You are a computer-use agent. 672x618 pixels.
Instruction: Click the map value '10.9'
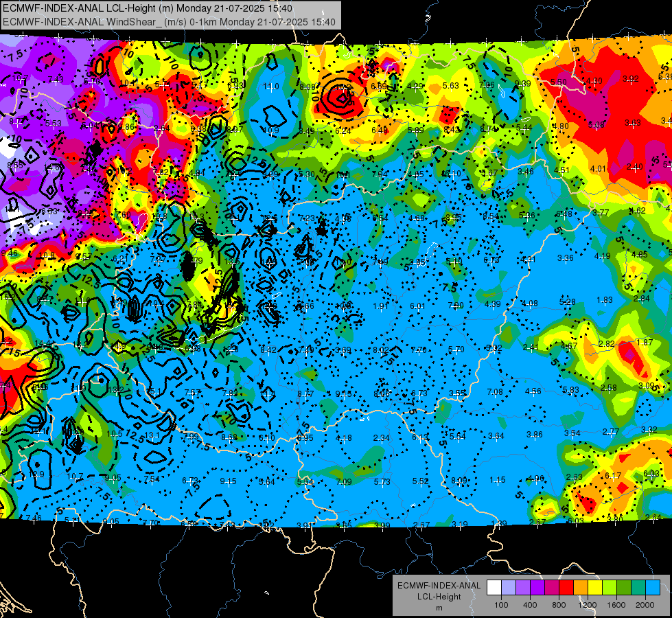pos(271,130)
